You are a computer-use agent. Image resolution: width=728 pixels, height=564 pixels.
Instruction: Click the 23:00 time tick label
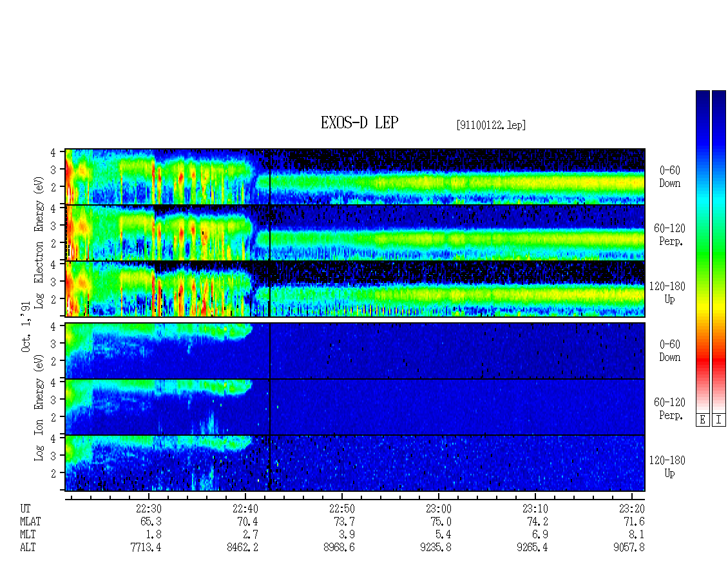(x=438, y=509)
